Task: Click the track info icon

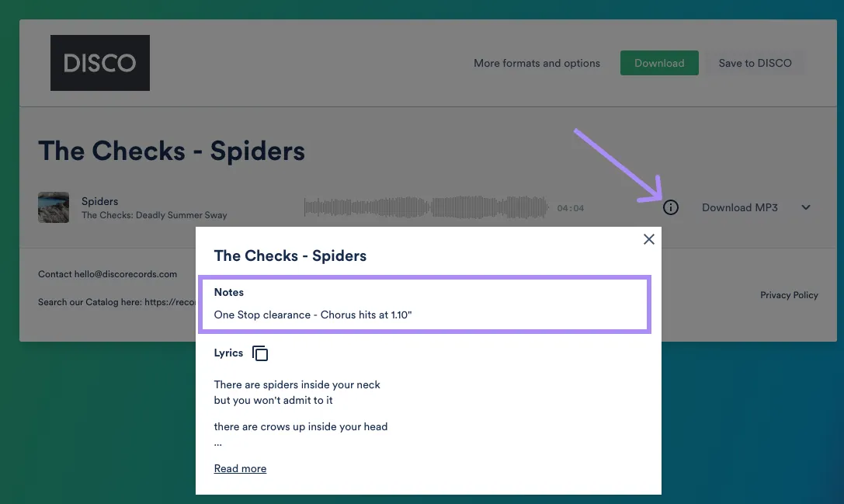Action: (671, 208)
